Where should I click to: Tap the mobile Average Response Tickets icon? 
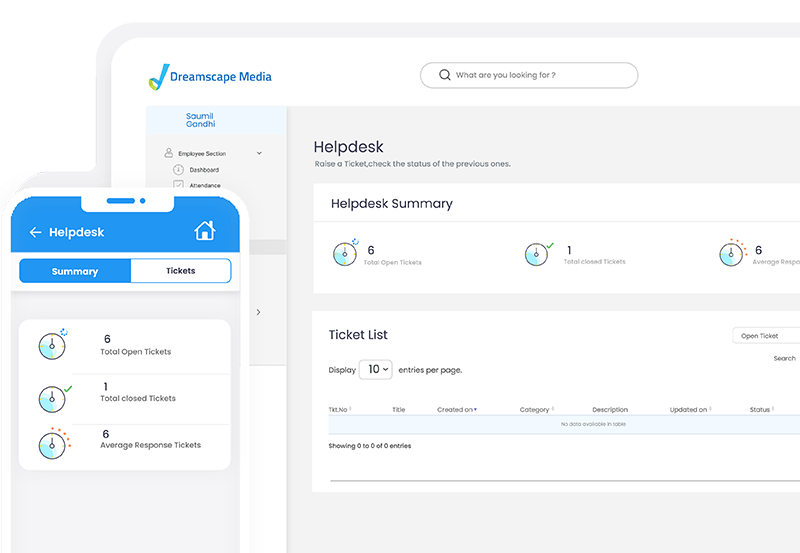[52, 444]
